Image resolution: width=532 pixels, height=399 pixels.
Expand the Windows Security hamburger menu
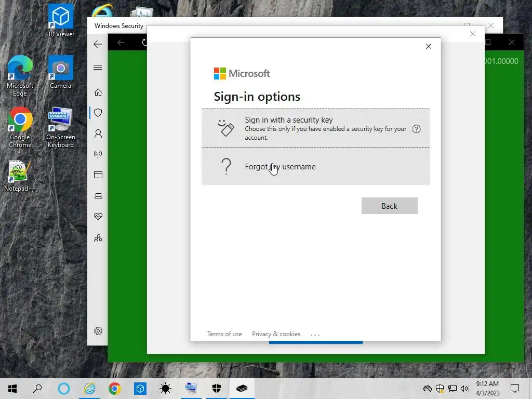(x=98, y=67)
